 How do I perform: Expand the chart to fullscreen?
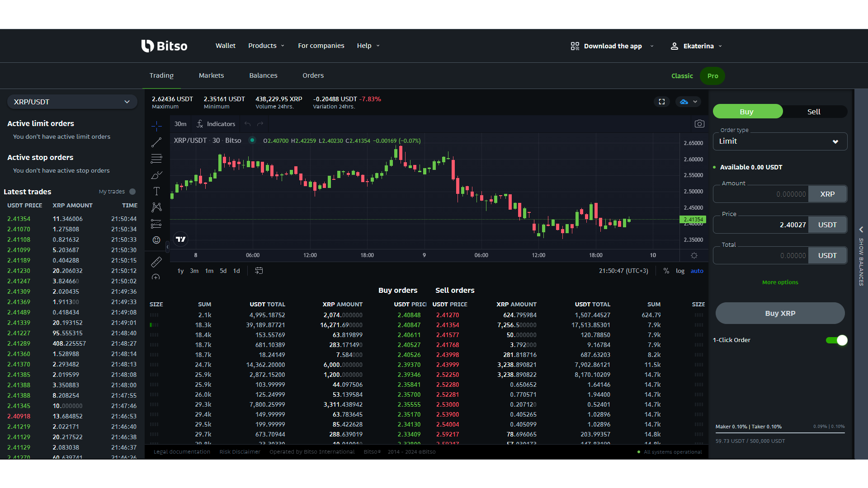point(661,101)
